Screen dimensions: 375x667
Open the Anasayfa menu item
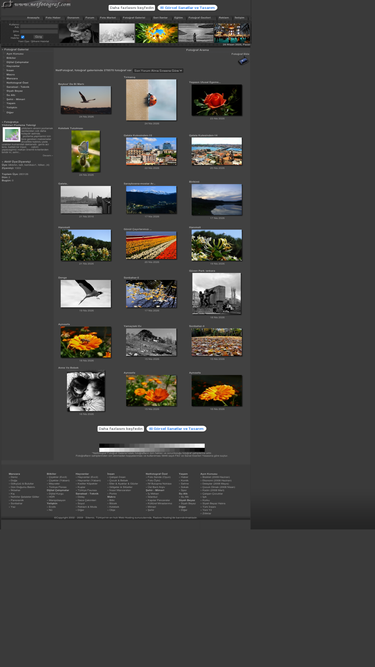tap(33, 18)
